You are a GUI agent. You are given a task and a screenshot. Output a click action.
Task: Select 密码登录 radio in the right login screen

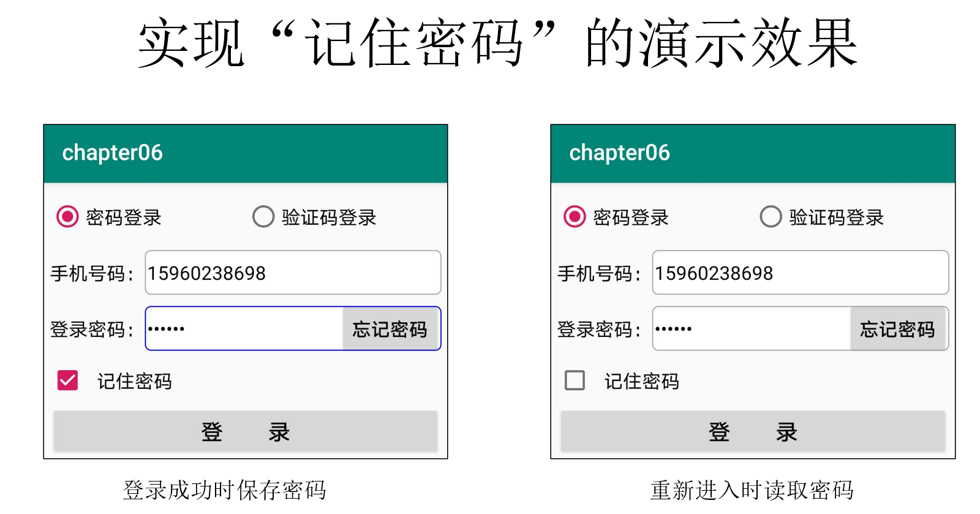click(575, 217)
